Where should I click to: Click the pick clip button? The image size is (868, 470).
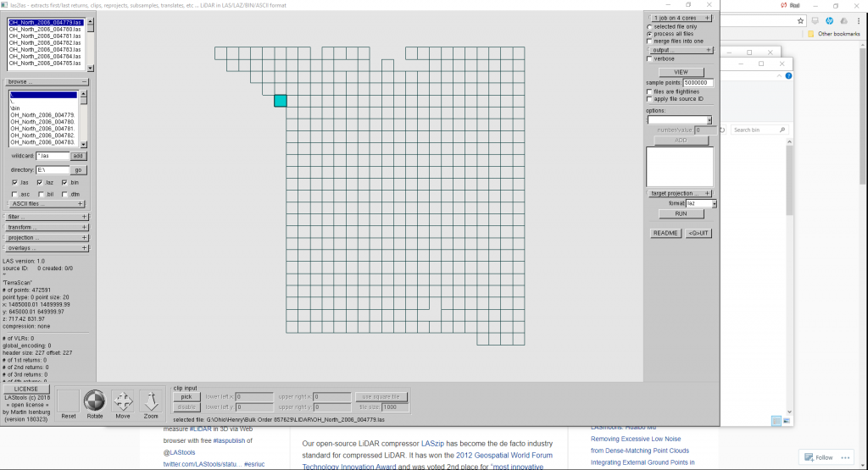coord(186,397)
